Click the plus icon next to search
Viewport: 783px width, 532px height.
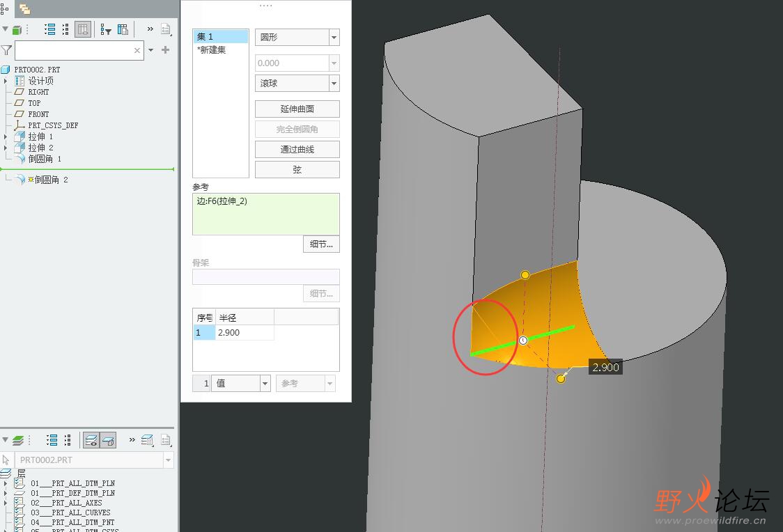[165, 50]
